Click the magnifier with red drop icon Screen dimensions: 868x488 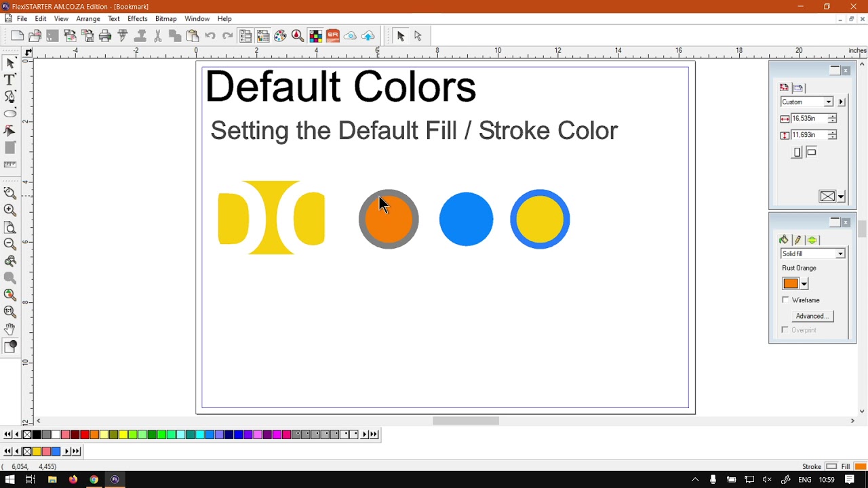pos(298,36)
